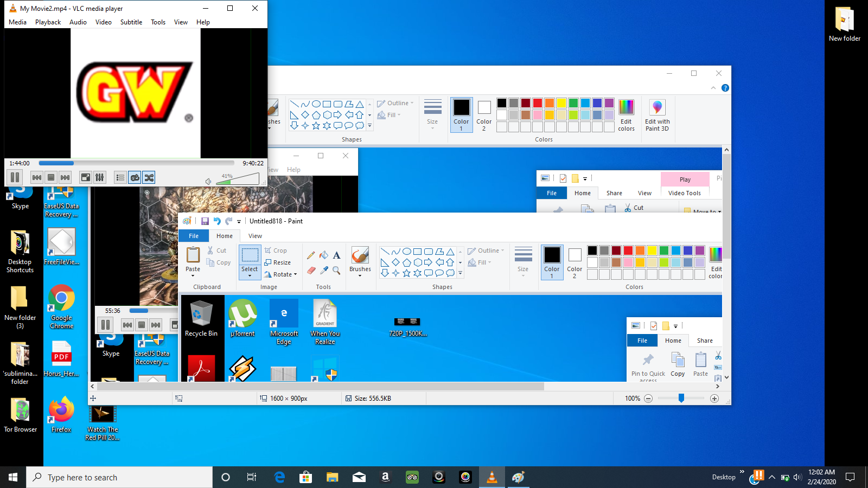The width and height of the screenshot is (868, 488).
Task: Select the Firefox desktop icon
Action: (61, 415)
